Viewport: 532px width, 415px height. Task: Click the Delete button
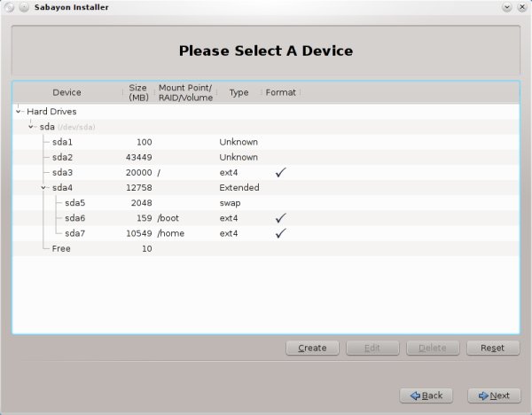click(433, 348)
